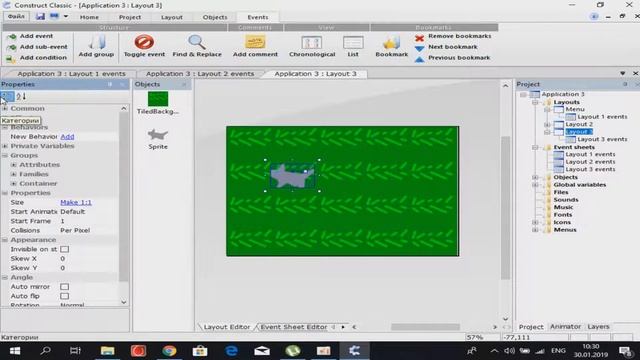The image size is (640, 360).
Task: Switch to Animator panel tab
Action: click(x=565, y=327)
